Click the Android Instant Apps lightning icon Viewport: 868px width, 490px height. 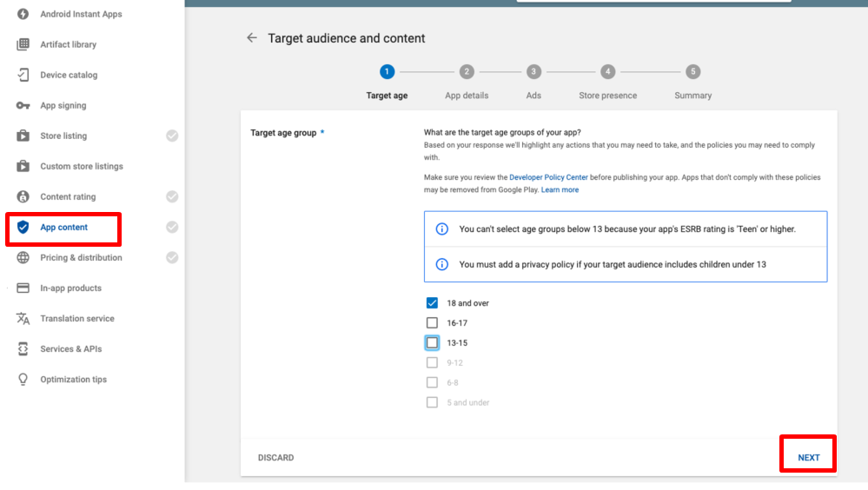23,15
